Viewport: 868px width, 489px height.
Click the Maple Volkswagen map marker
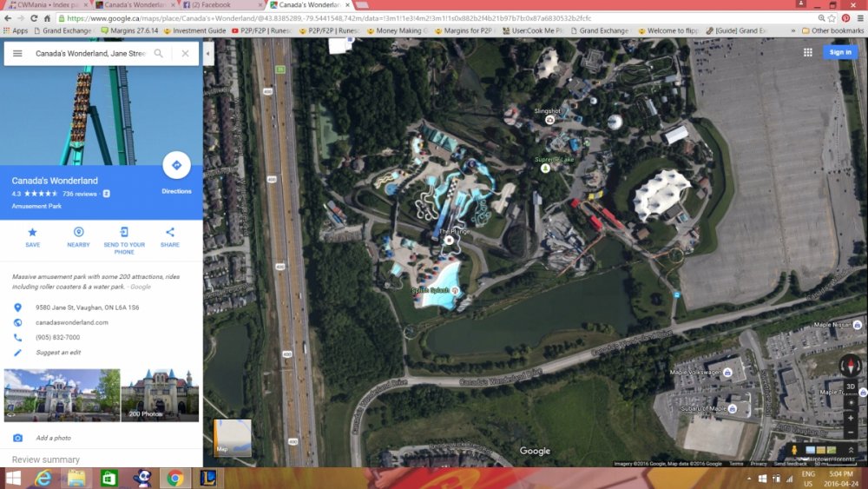click(x=728, y=372)
